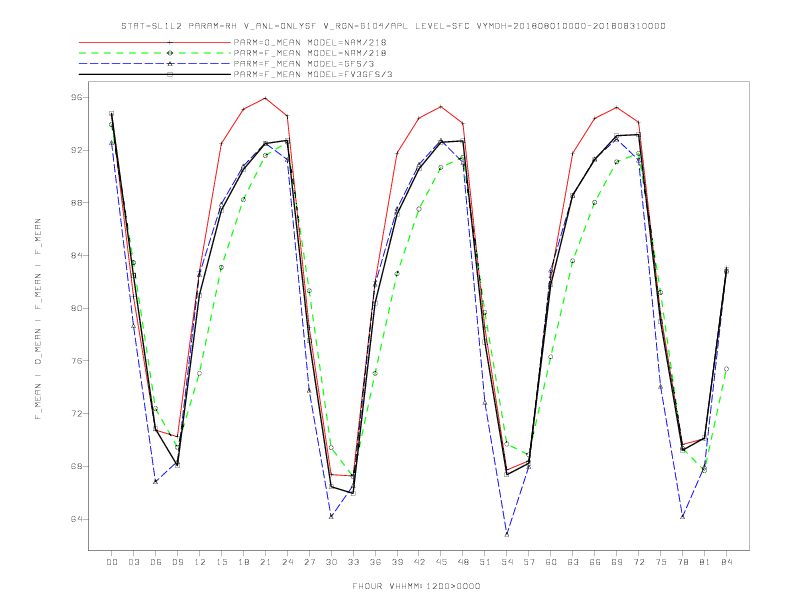Click the y-axis tick label 84
The image size is (792, 612).
pyautogui.click(x=76, y=256)
